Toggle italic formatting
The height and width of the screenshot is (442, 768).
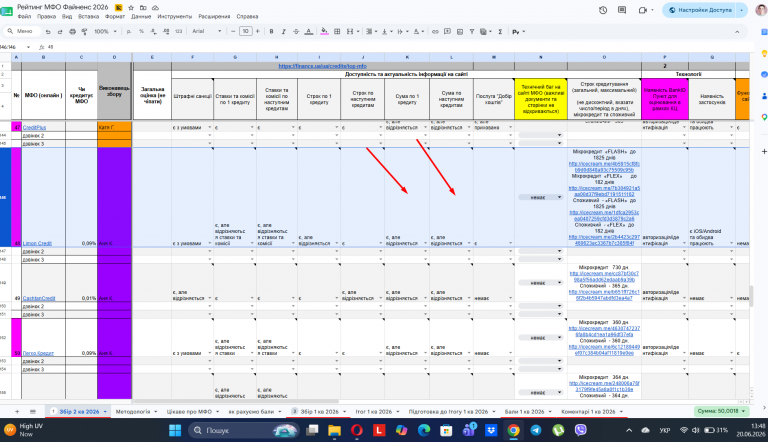click(284, 31)
